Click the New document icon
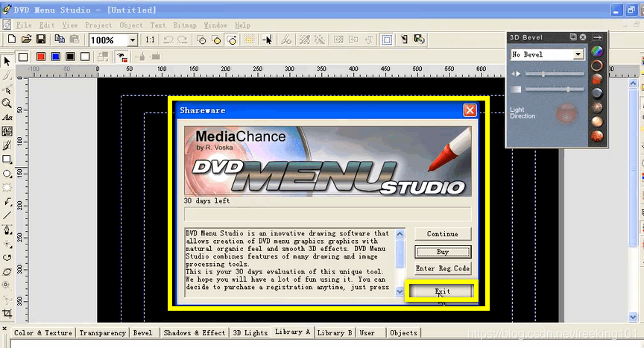This screenshot has height=348, width=644. click(11, 39)
